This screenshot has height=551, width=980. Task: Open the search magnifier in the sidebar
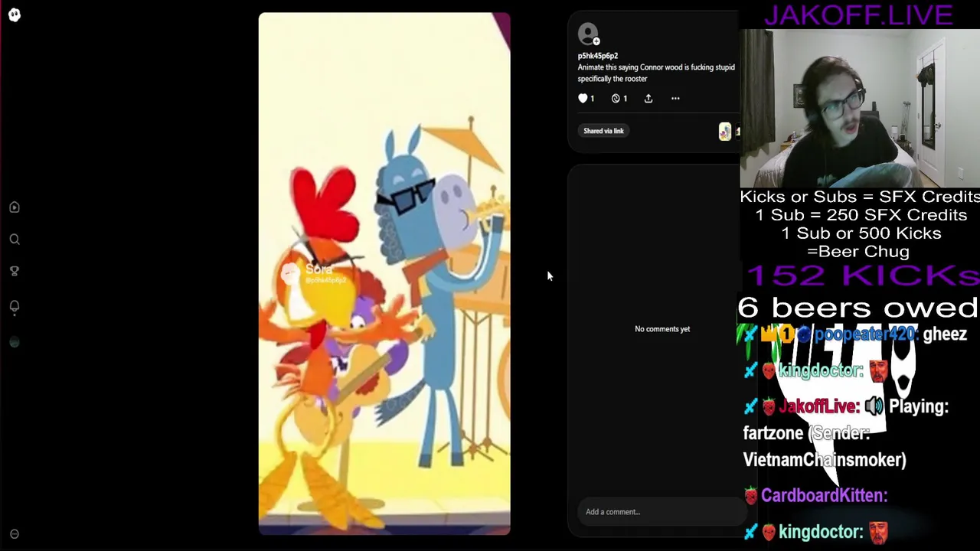point(15,240)
